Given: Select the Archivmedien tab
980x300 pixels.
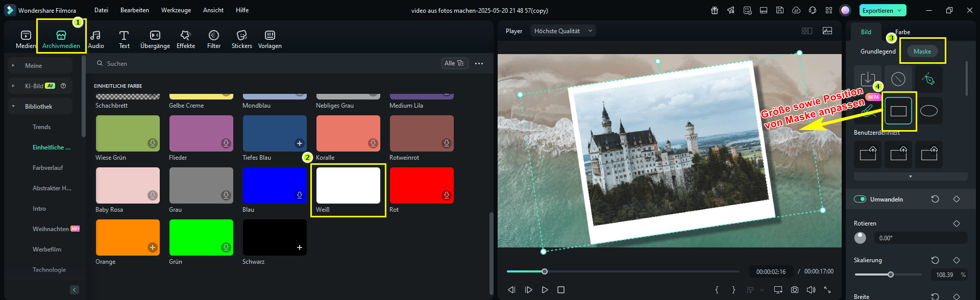Looking at the screenshot, I should [x=61, y=39].
